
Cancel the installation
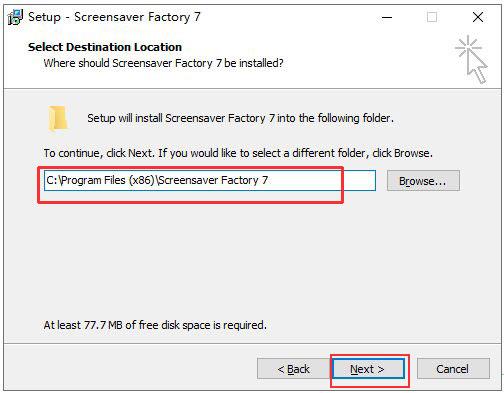click(x=453, y=369)
